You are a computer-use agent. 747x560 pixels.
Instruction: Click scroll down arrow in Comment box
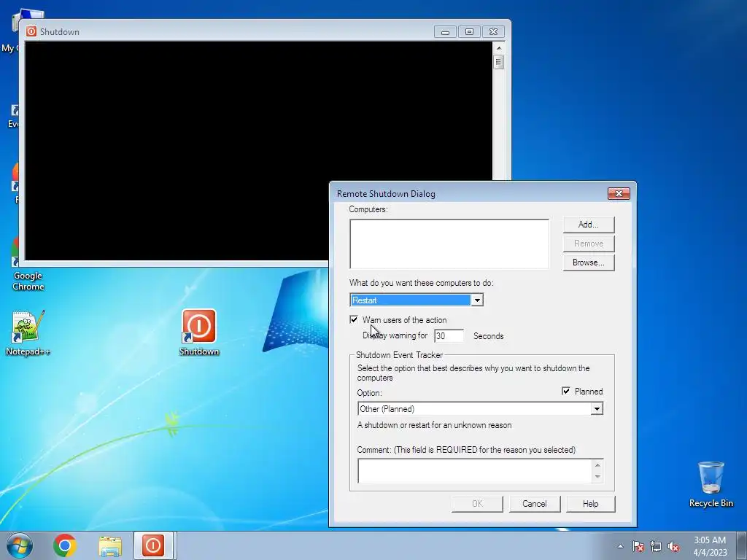pos(597,477)
